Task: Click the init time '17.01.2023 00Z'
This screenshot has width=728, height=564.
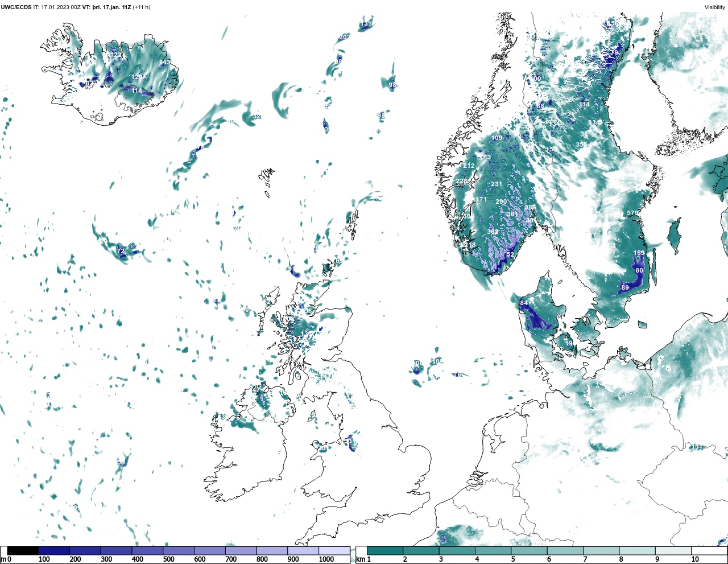Action: (61, 7)
